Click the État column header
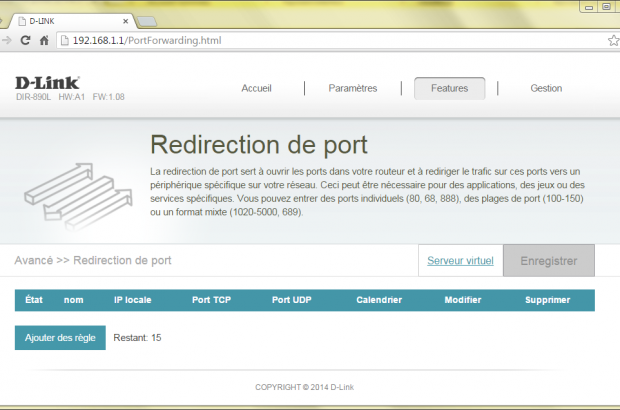This screenshot has width=620, height=410. (34, 300)
